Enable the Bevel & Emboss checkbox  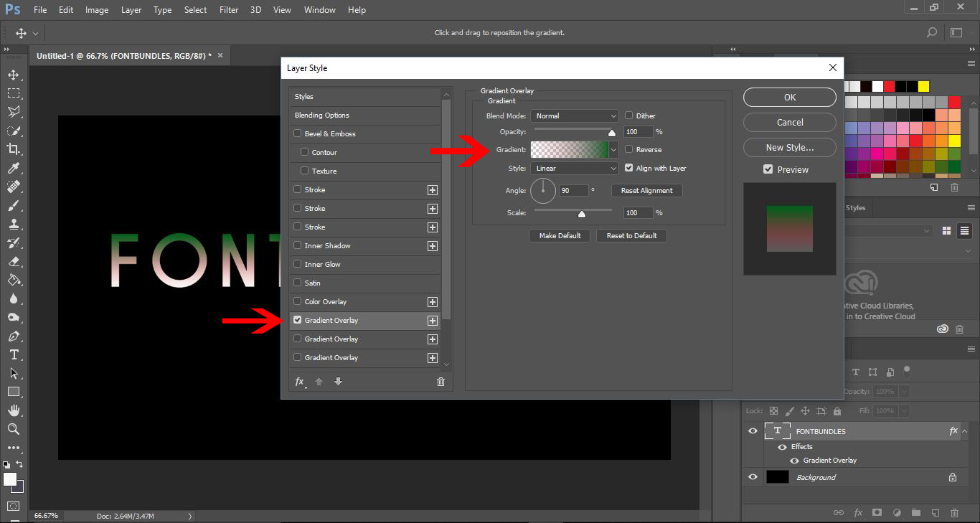[x=297, y=133]
